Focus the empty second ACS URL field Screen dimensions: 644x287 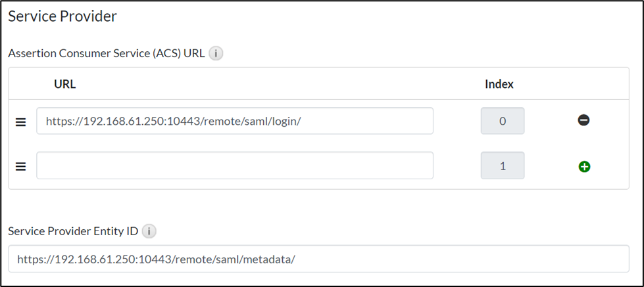(x=235, y=166)
